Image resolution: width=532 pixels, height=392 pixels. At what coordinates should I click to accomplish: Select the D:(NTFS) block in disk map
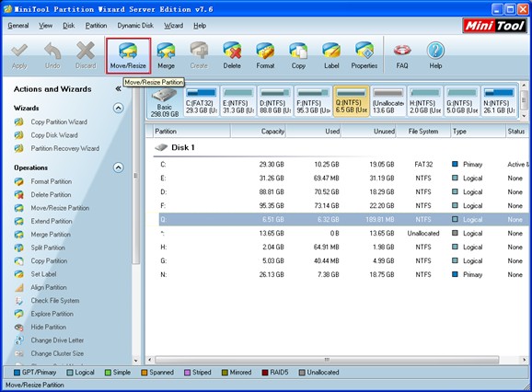(275, 101)
